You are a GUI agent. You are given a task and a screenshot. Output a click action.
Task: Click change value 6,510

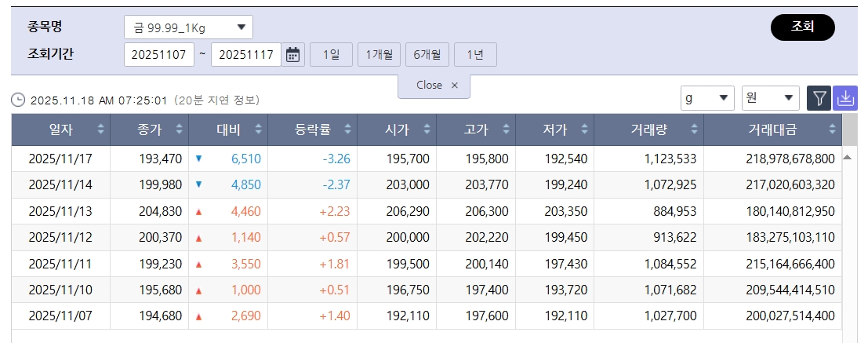click(x=246, y=159)
